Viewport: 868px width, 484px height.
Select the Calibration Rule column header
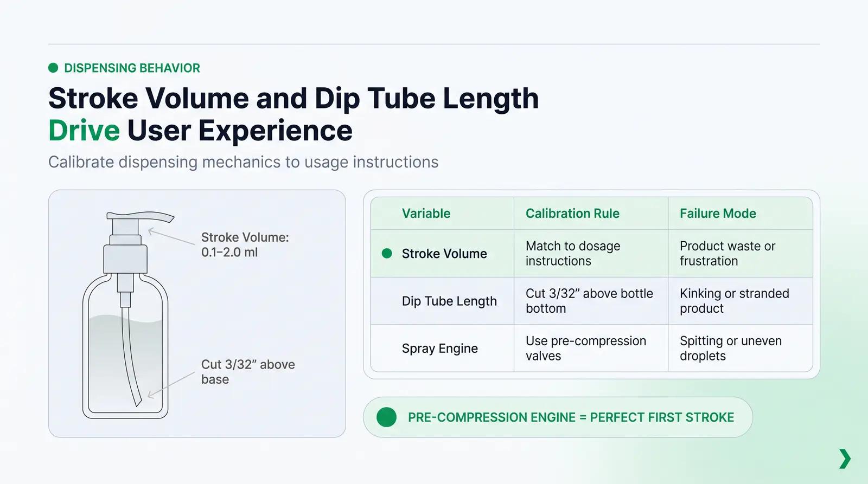click(572, 214)
